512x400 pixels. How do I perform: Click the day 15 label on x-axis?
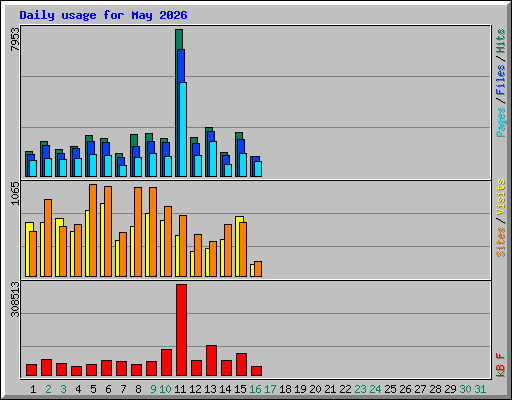point(240,389)
